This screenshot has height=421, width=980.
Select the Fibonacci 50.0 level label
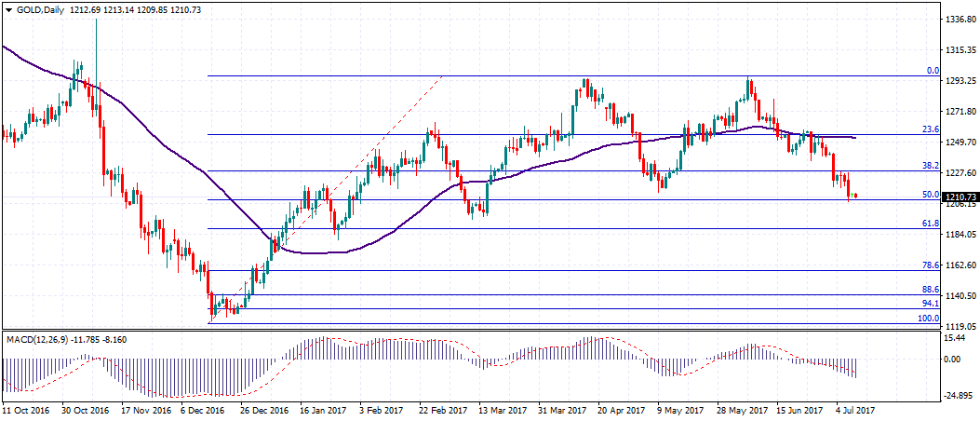click(x=929, y=195)
